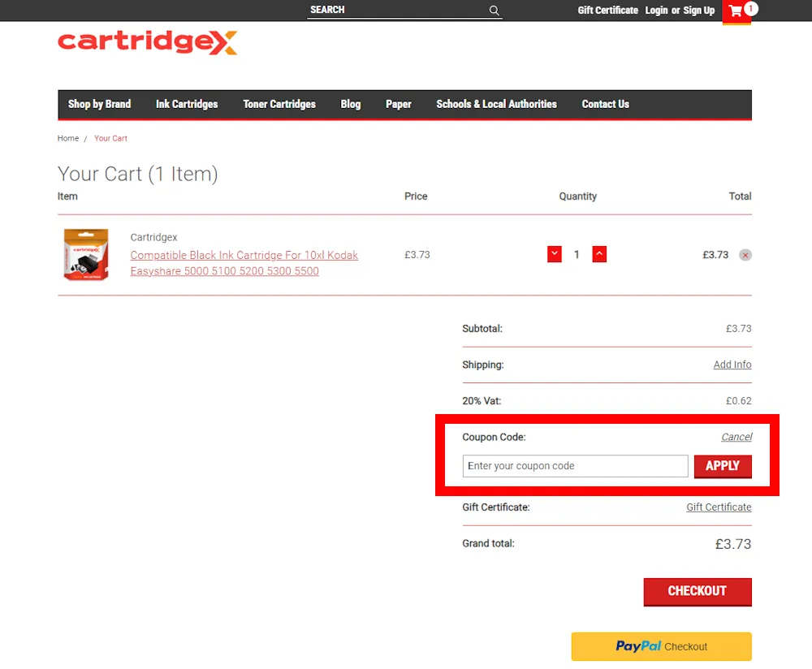Click the PayPal Checkout button
Screen dimensions: 812x669
pyautogui.click(x=661, y=646)
